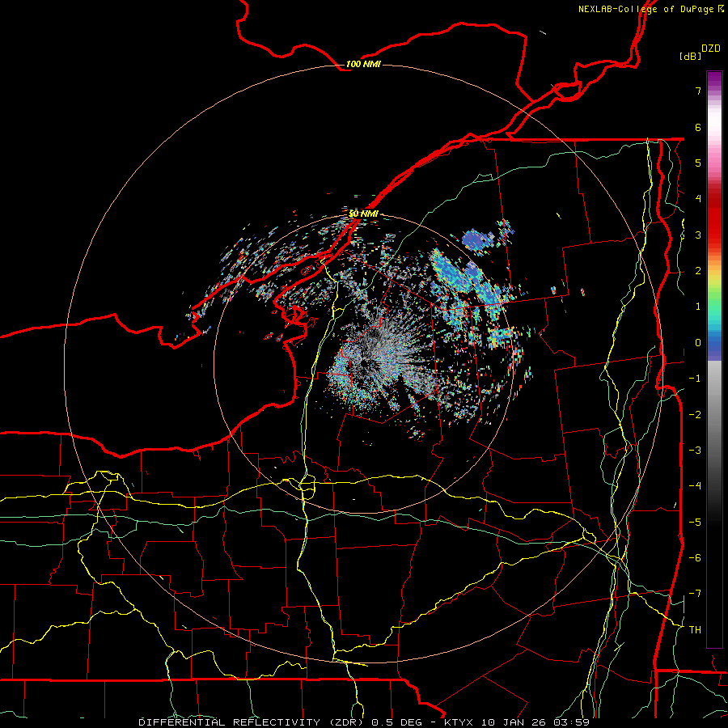Select the 6 dB scale value

tap(698, 127)
